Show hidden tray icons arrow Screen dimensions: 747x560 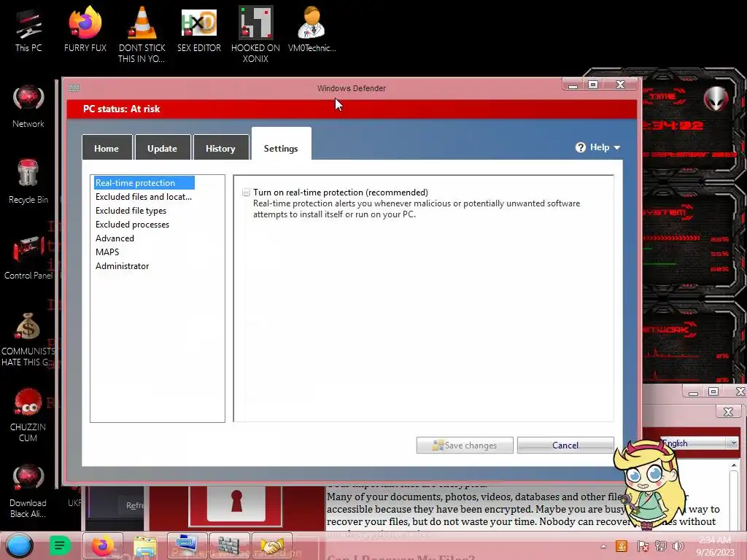click(x=603, y=546)
